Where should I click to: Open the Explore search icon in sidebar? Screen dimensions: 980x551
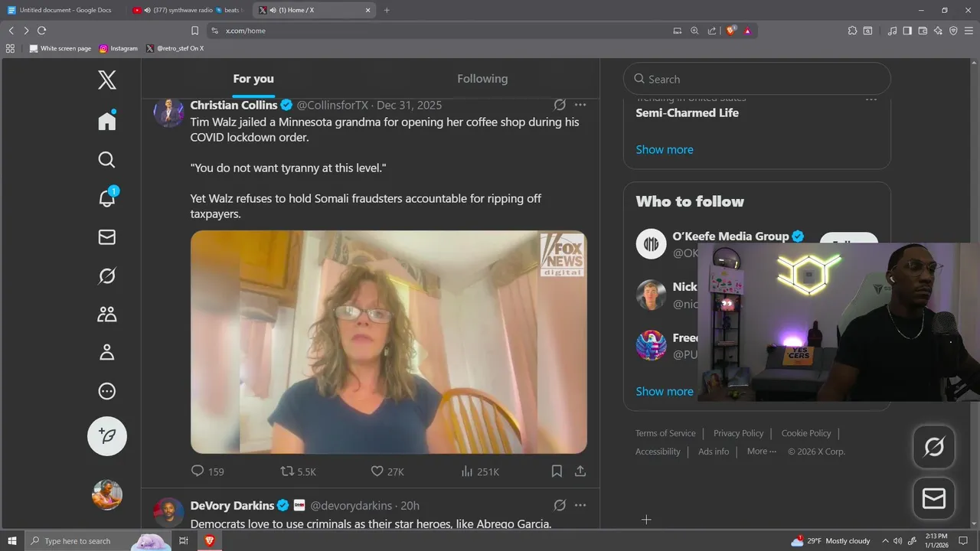click(107, 159)
